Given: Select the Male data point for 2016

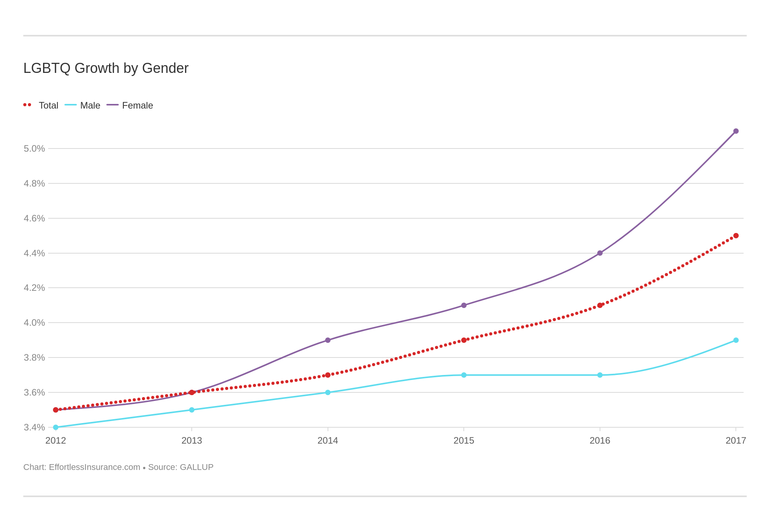Looking at the screenshot, I should click(600, 375).
